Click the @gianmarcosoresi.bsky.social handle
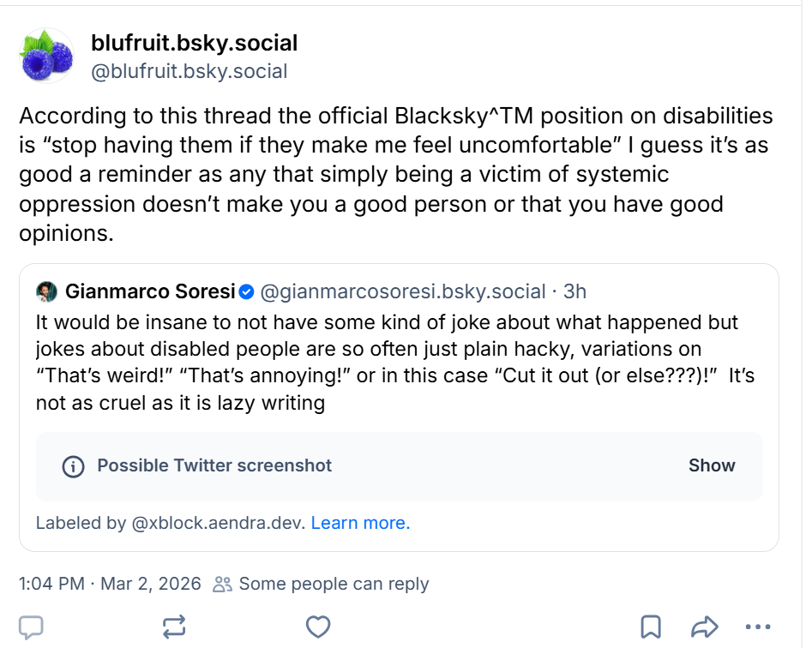The width and height of the screenshot is (812, 648). 402,292
